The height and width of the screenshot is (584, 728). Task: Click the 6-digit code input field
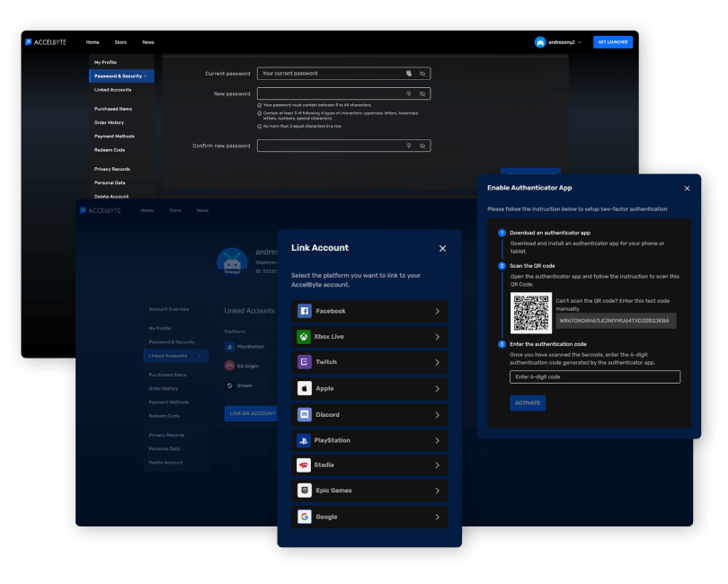point(595,377)
